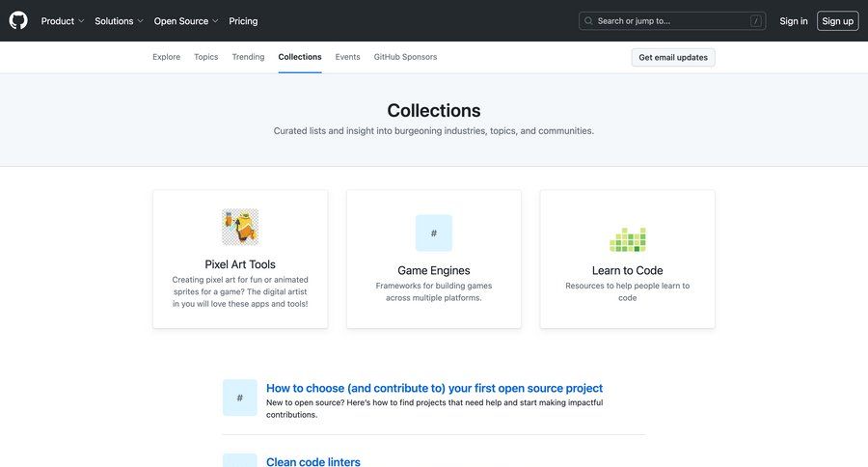The width and height of the screenshot is (868, 467).
Task: Select the Collections tab
Action: pos(300,57)
